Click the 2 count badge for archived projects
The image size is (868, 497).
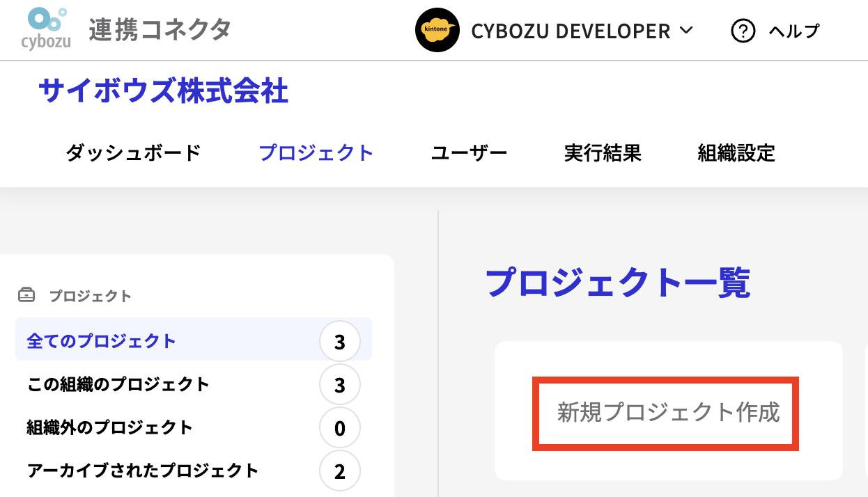(339, 471)
